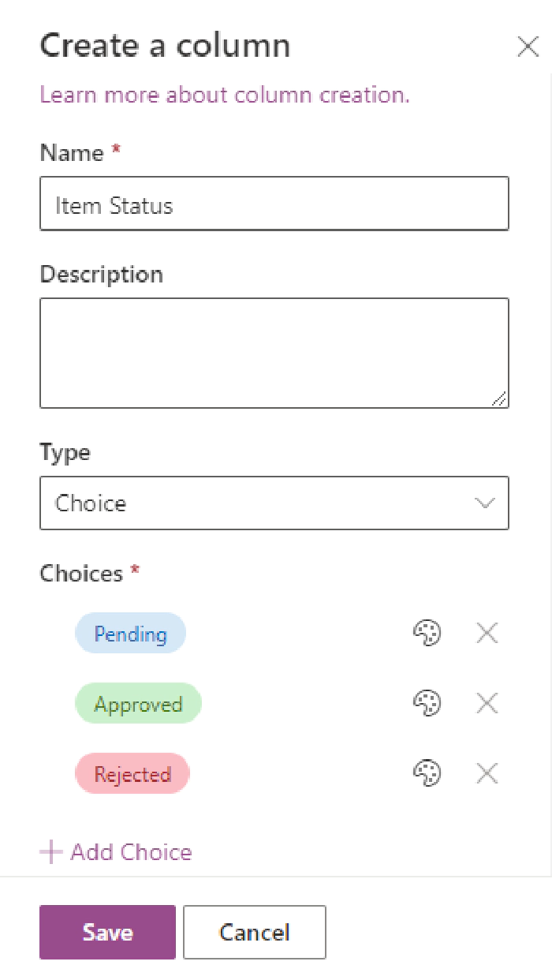Remove the Rejected choice
Image resolution: width=552 pixels, height=980 pixels.
487,773
